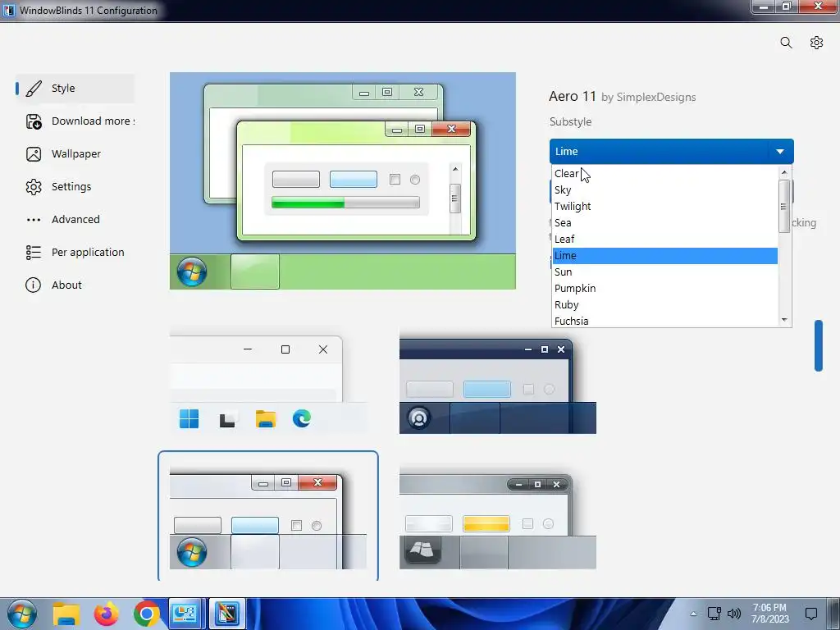Launch Chrome from the taskbar
This screenshot has width=840, height=630.
tap(146, 614)
